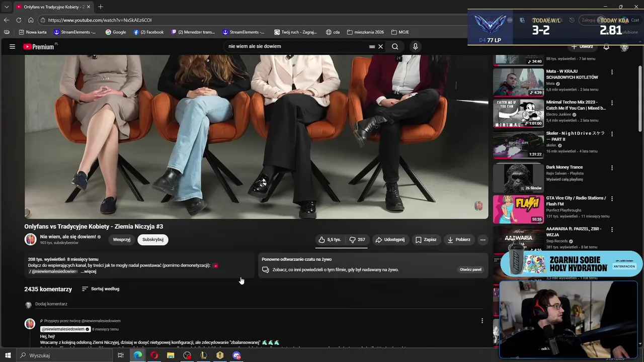Open the tab list dropdown arrow
Screen dimensions: 644x362
[7, 7]
